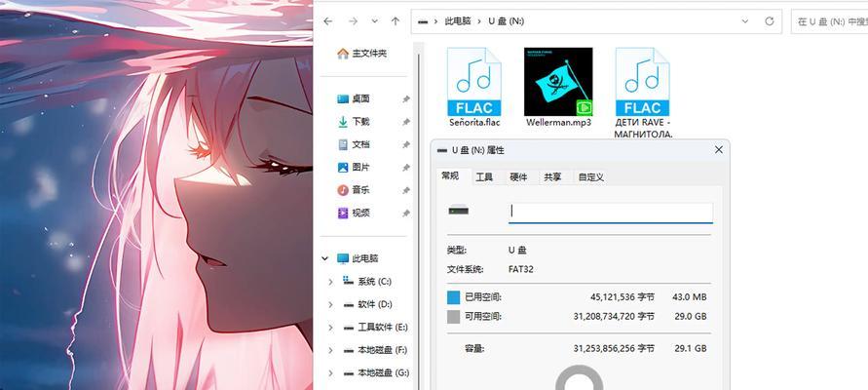Switch to the 硬件 tab in properties
The image size is (868, 390).
pos(518,177)
